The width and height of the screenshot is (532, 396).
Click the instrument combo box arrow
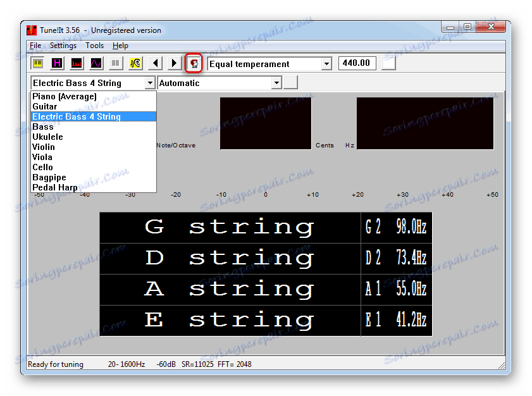point(150,83)
